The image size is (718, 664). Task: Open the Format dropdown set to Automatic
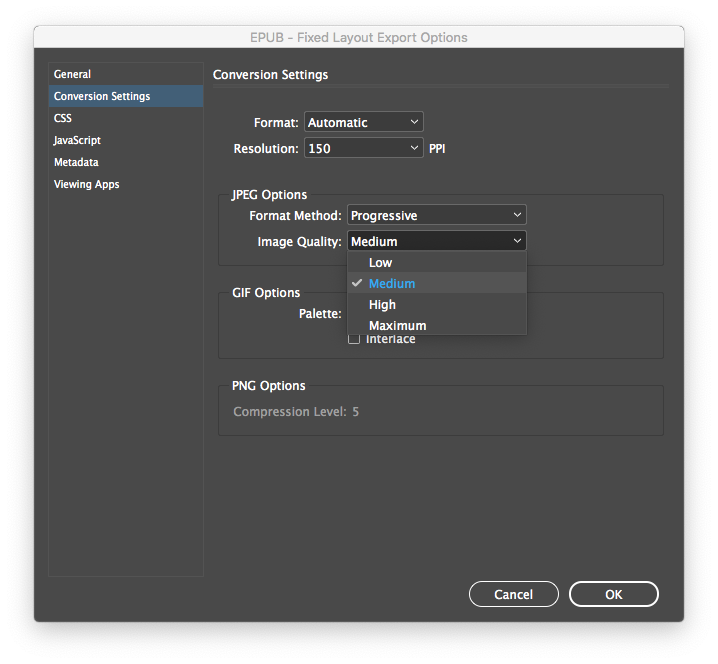(x=363, y=122)
